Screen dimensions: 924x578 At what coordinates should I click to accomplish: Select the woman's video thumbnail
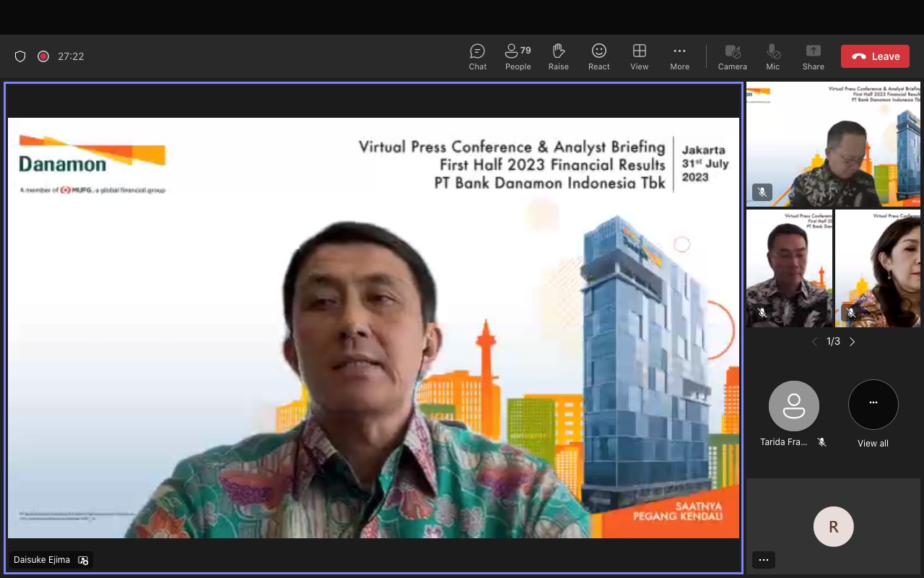[878, 268]
